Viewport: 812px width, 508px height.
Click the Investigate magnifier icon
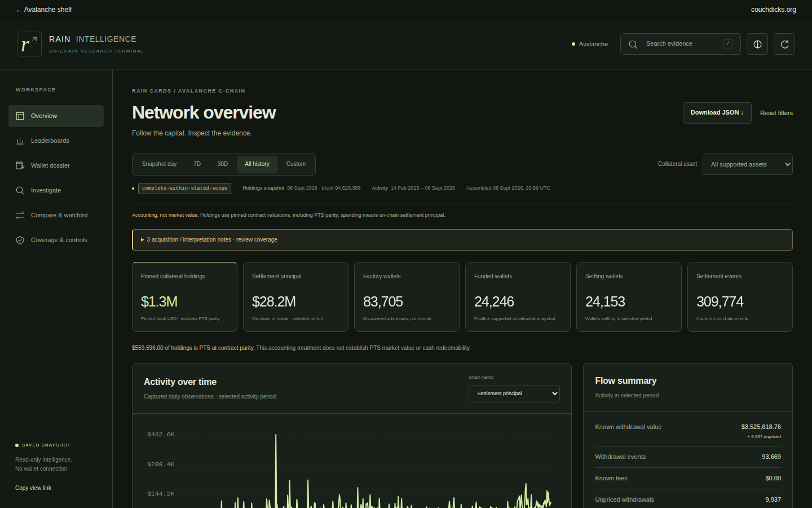click(x=20, y=190)
